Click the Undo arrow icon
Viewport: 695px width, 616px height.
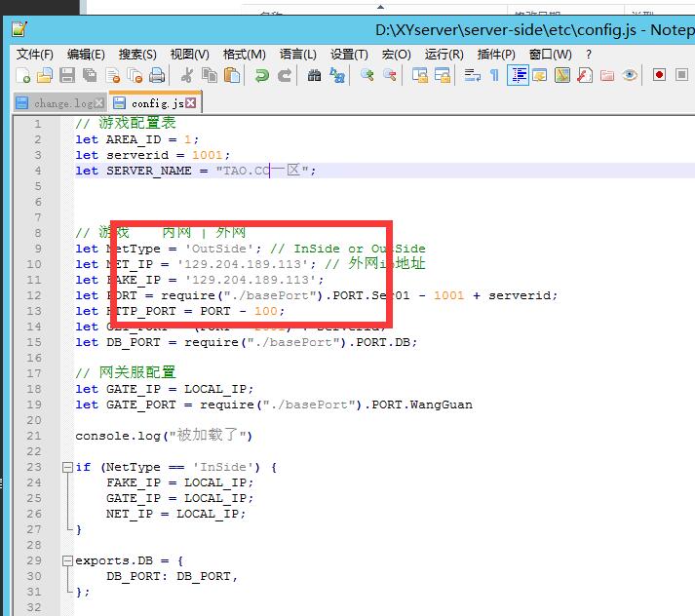pyautogui.click(x=261, y=75)
